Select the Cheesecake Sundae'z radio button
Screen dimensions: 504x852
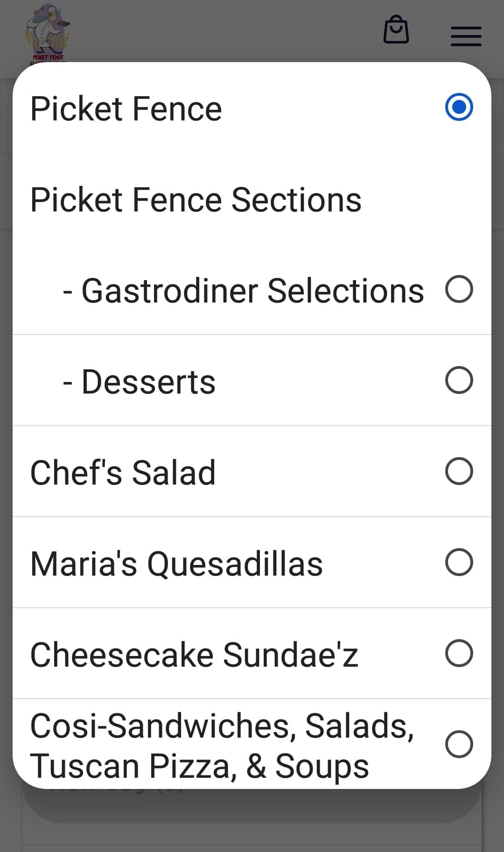[x=459, y=653]
